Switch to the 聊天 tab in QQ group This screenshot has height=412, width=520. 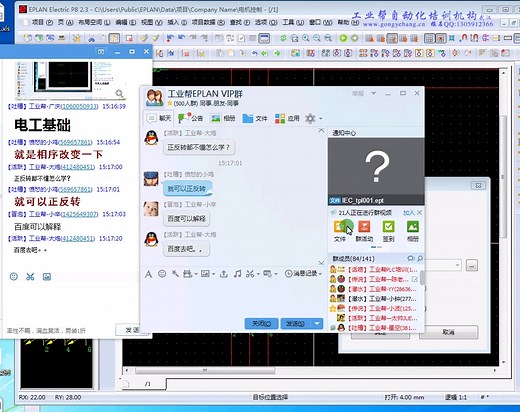click(159, 118)
